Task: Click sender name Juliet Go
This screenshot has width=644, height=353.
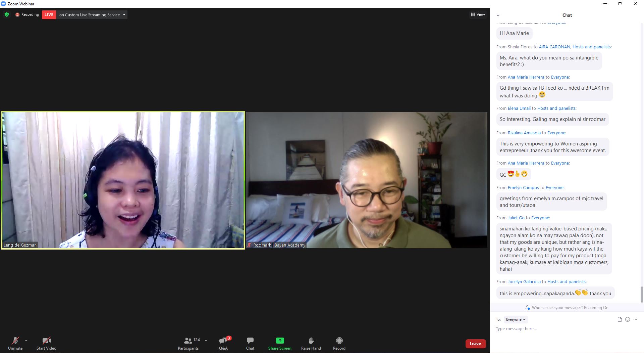Action: 516,218
